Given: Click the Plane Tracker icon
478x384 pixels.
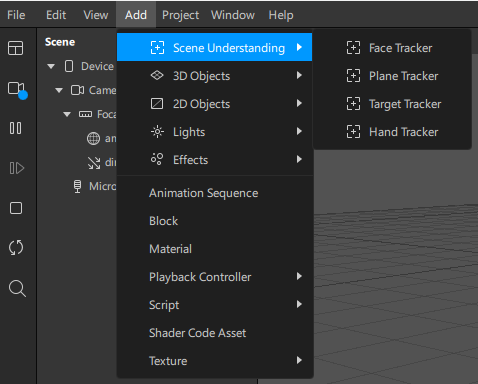Looking at the screenshot, I should tap(353, 76).
